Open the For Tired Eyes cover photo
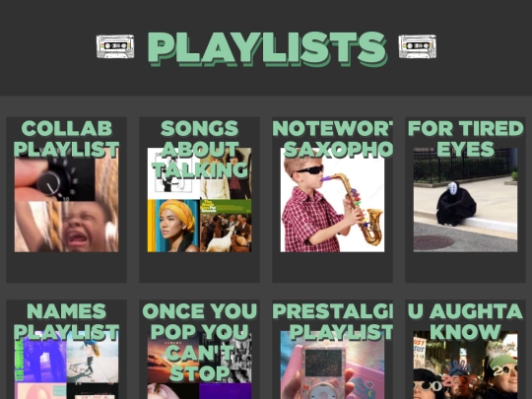532x399 pixels. (x=465, y=200)
